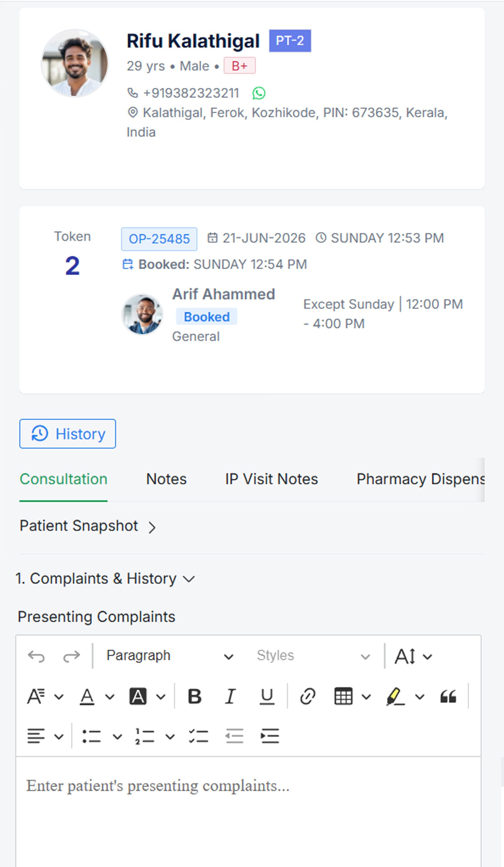This screenshot has height=867, width=504.
Task: Toggle underline formatting
Action: pos(266,697)
